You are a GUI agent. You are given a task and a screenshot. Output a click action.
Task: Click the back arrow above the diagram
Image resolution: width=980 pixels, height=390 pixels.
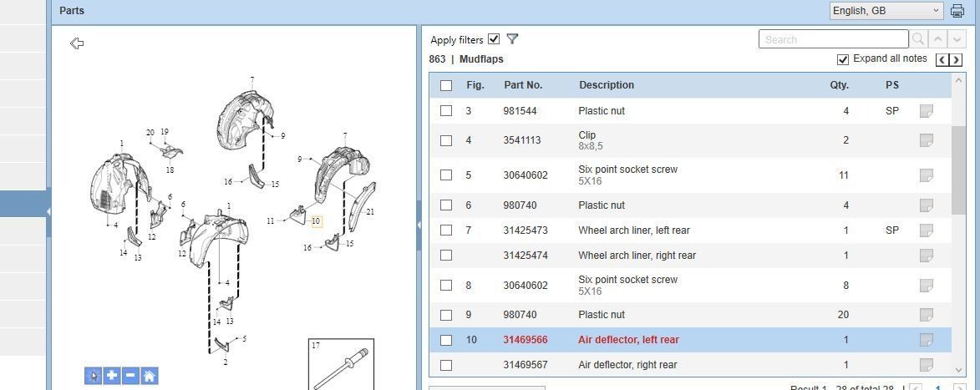coord(77,43)
